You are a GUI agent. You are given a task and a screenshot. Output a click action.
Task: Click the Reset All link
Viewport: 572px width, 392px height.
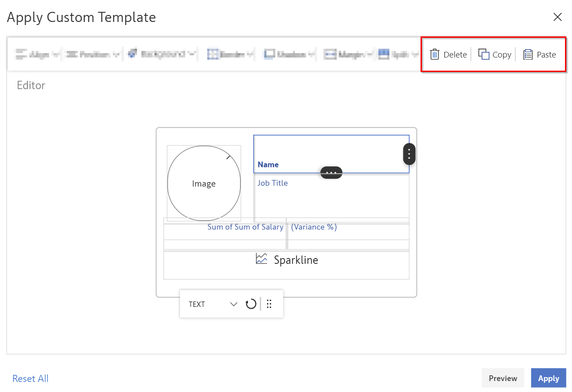30,378
